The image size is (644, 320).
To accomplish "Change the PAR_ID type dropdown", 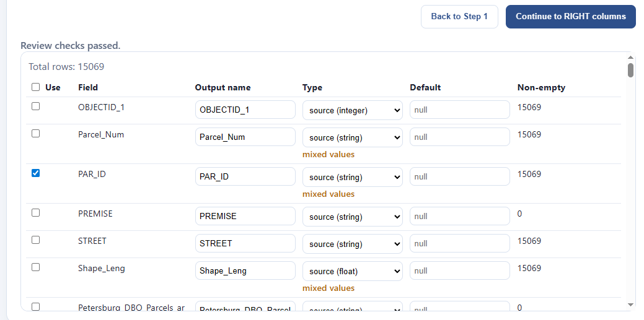I will click(353, 177).
